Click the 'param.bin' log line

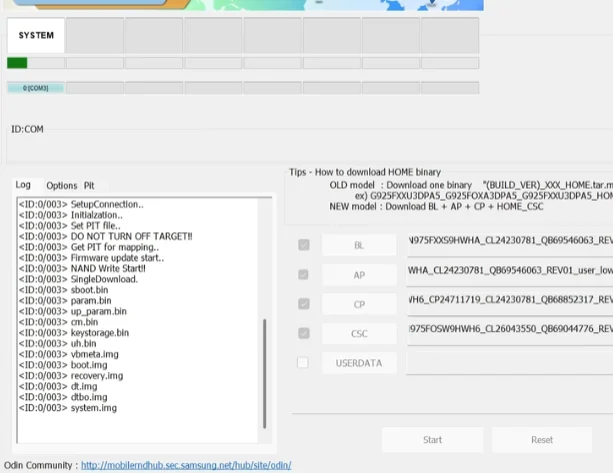[65, 301]
